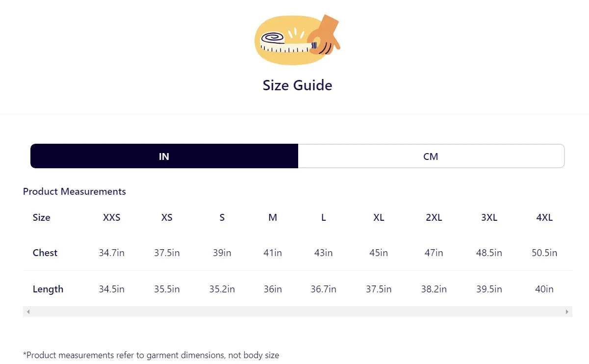
Task: Click the measuring tape illustration icon
Action: [297, 40]
